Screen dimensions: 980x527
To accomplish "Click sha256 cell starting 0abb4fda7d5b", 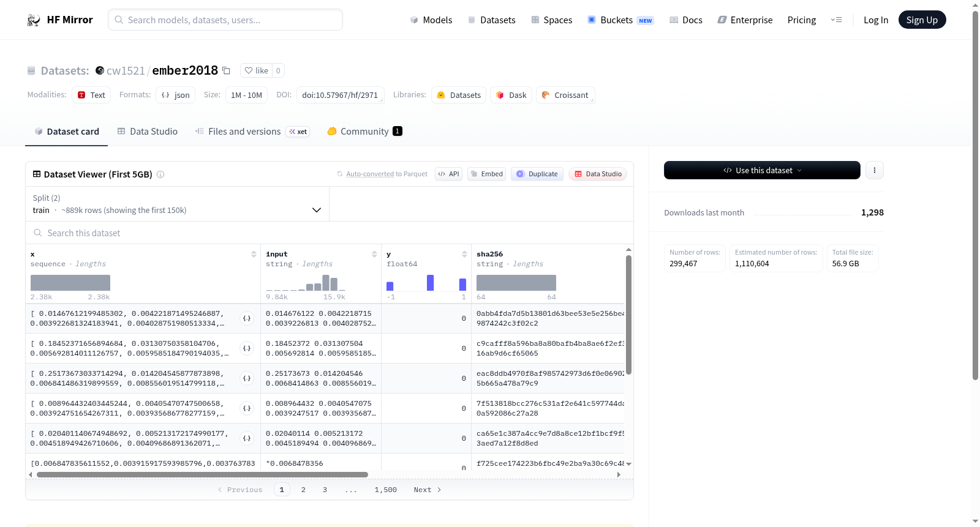I will 549,318.
